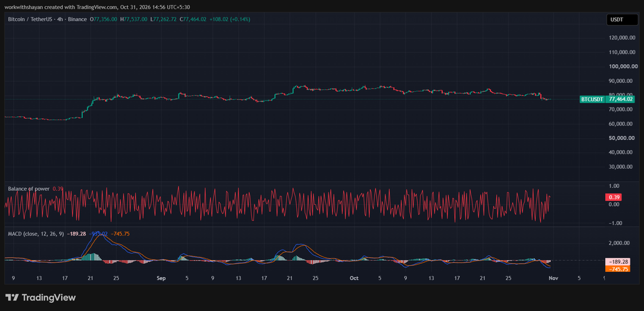The height and width of the screenshot is (311, 644).
Task: Click the 0.39 Balance of power value tag
Action: (613, 197)
